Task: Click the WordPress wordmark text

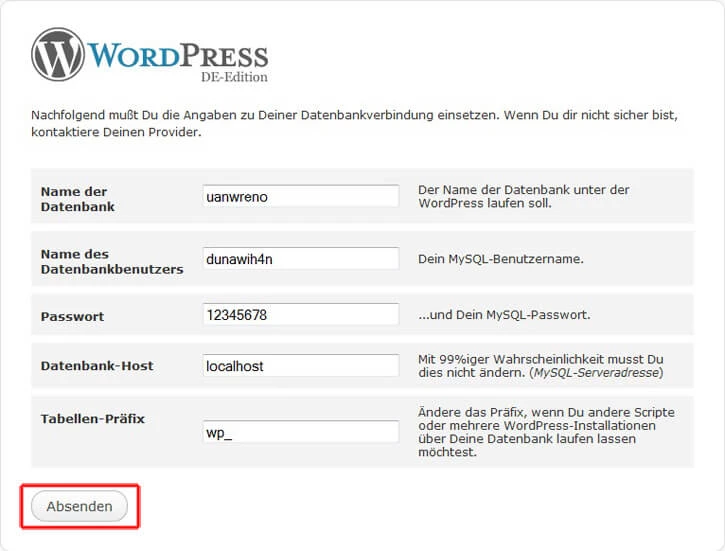Action: (180, 54)
